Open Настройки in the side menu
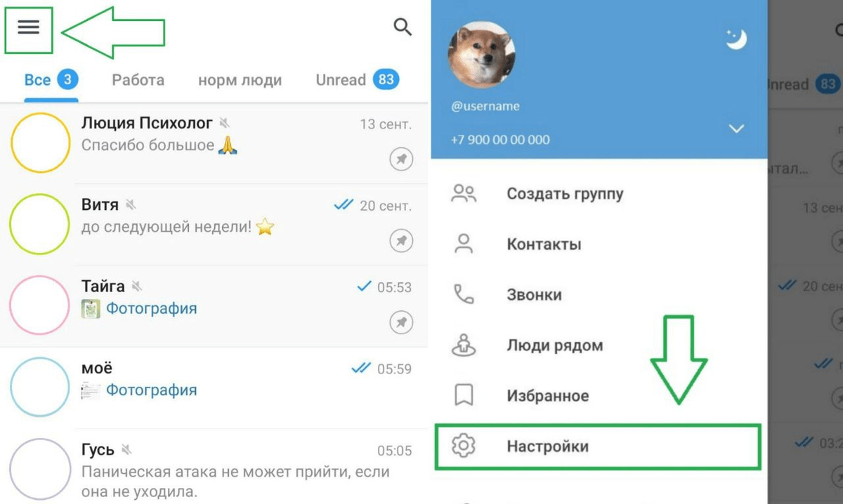The width and height of the screenshot is (843, 504). 598,446
